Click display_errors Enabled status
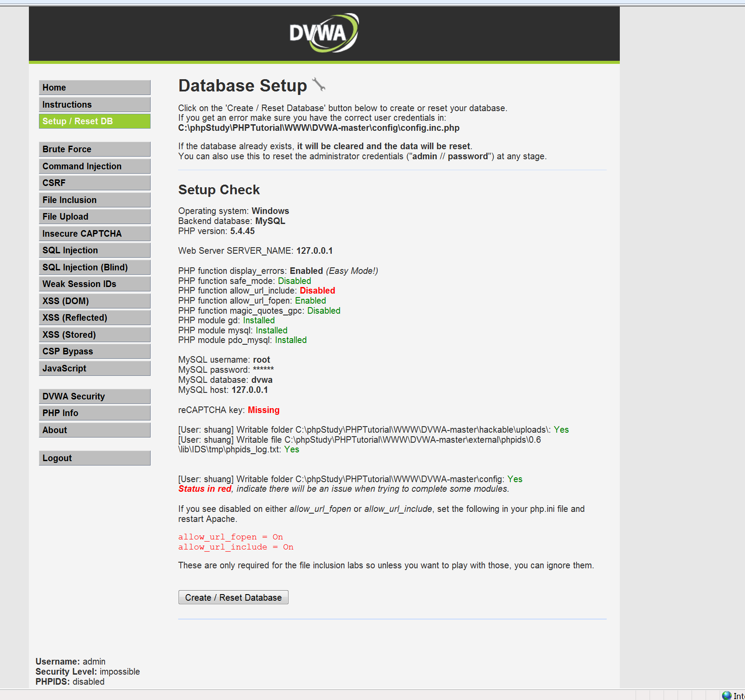745x700 pixels. tap(306, 271)
